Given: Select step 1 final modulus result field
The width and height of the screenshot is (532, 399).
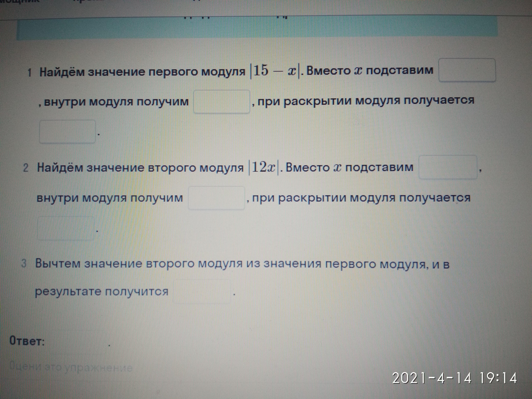Looking at the screenshot, I should (x=67, y=132).
